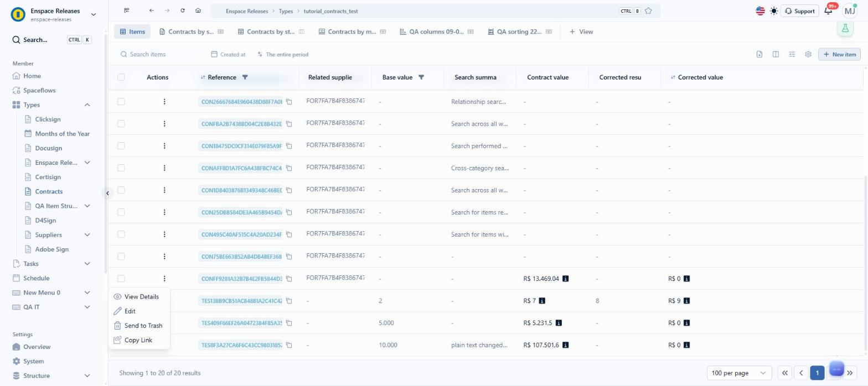Choose Send to Trash in context menu

point(139,326)
